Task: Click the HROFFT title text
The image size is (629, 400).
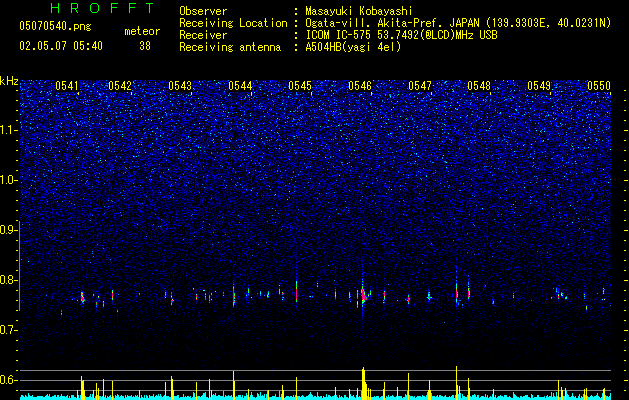Action: (x=102, y=8)
